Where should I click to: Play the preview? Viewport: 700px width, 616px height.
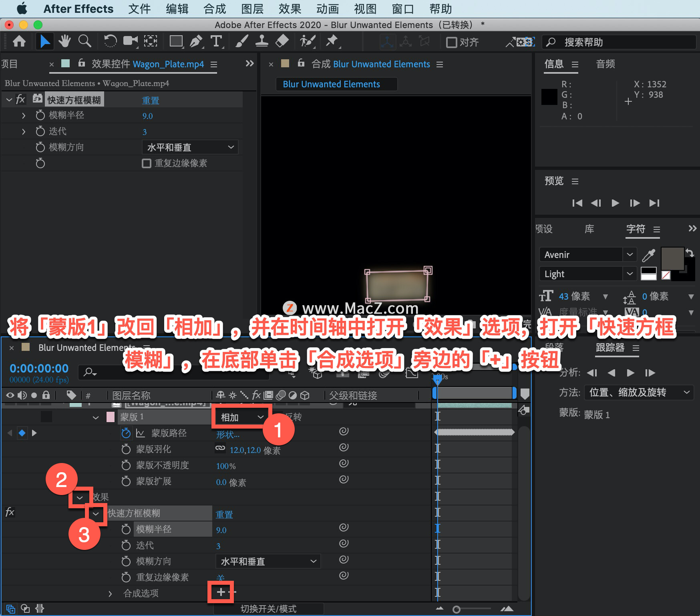tap(616, 203)
